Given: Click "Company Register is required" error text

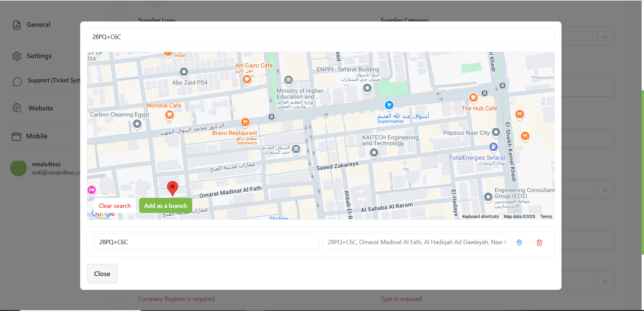Looking at the screenshot, I should pos(176,299).
